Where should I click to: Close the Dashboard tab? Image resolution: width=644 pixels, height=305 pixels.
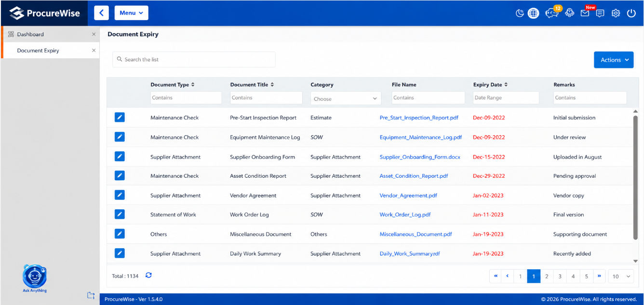pos(94,34)
